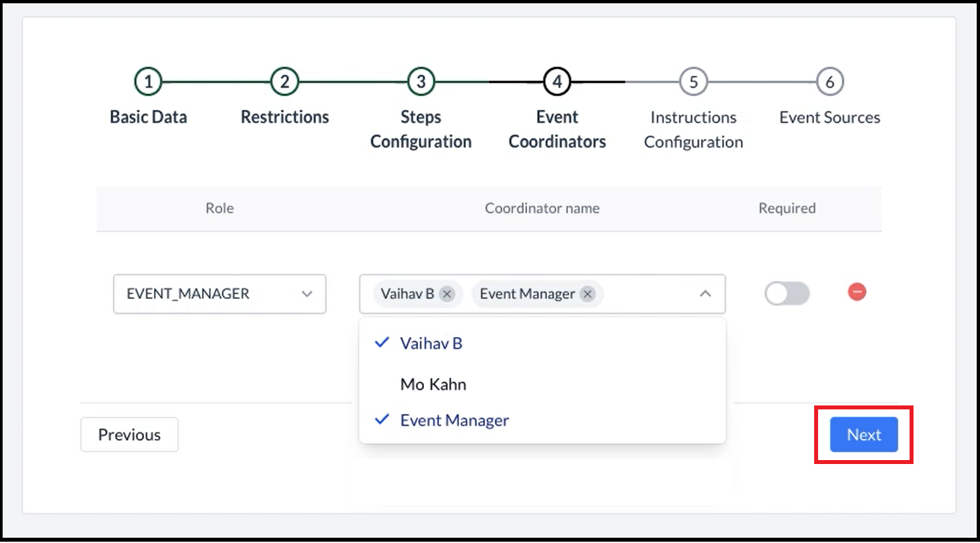Open step 5 circle icon
This screenshot has width=980, height=543.
(x=693, y=82)
